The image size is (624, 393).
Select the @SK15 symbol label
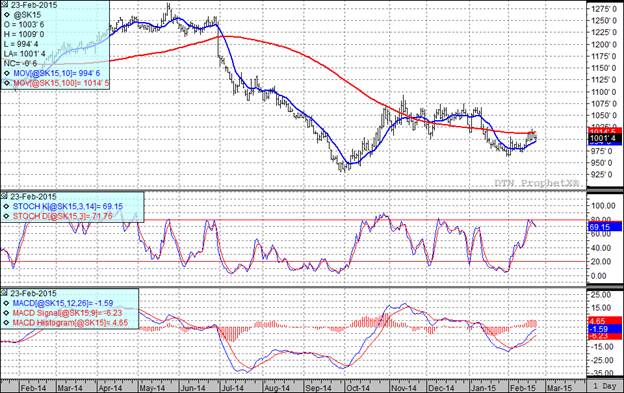(27, 15)
